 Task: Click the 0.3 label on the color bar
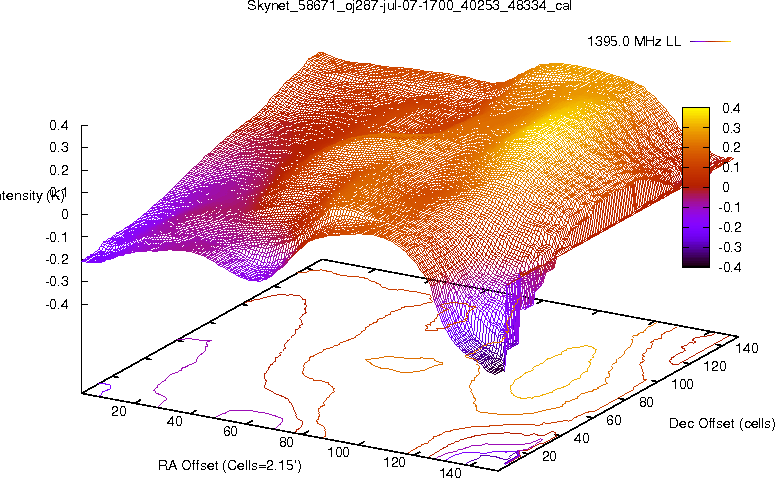tap(731, 128)
